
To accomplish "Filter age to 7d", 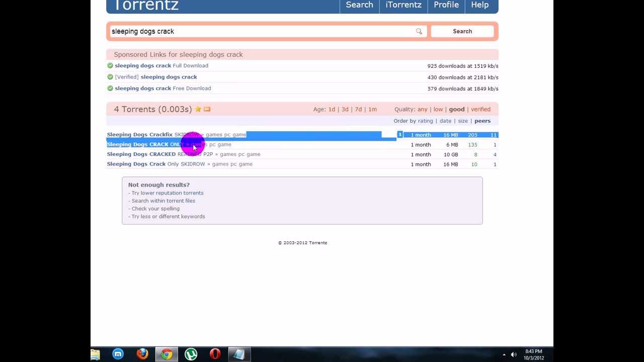I will [358, 109].
